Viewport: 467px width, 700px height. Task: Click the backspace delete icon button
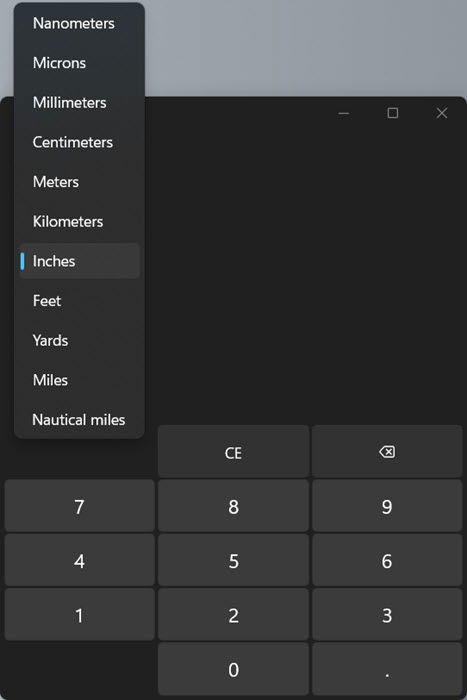tap(387, 452)
